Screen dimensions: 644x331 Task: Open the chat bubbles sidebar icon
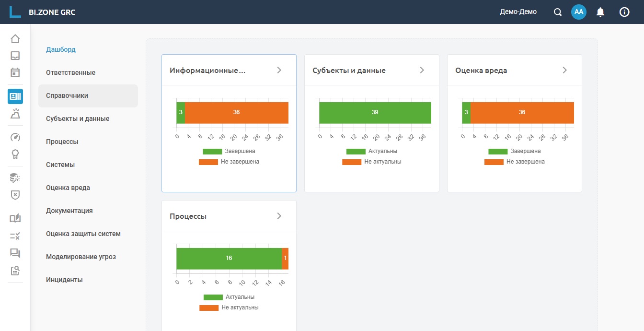pyautogui.click(x=15, y=253)
